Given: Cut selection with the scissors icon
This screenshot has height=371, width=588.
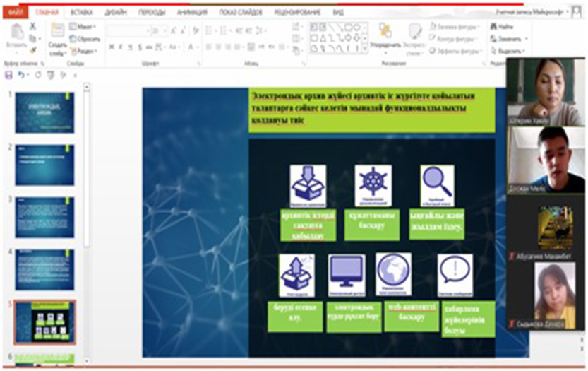Looking at the screenshot, I should tap(32, 26).
